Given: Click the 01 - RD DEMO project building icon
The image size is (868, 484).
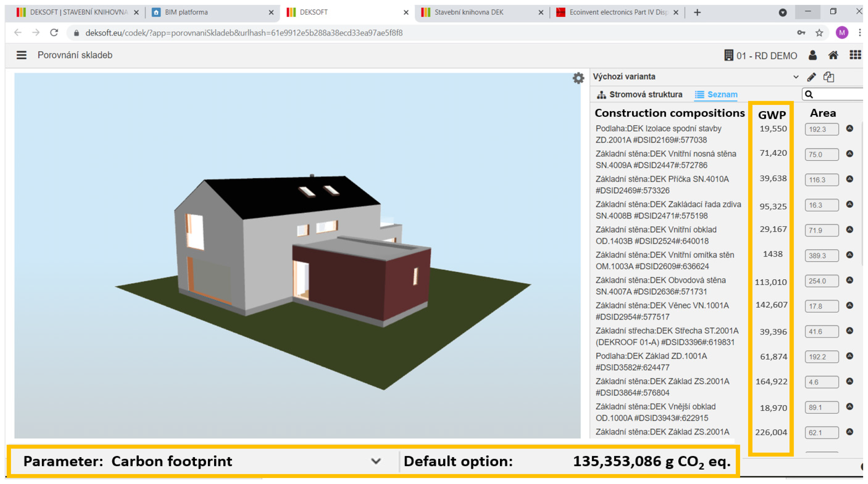Looking at the screenshot, I should click(x=729, y=55).
